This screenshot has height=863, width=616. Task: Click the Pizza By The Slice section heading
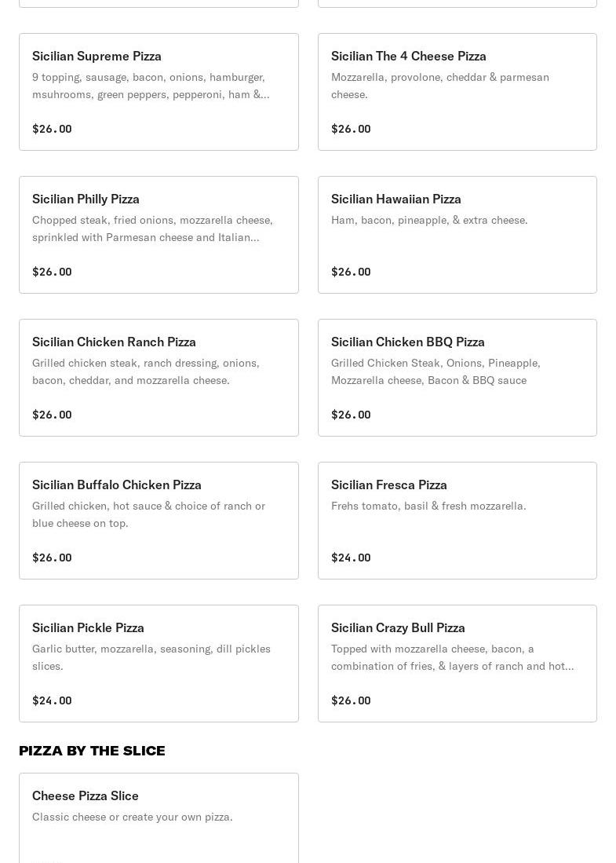(92, 751)
